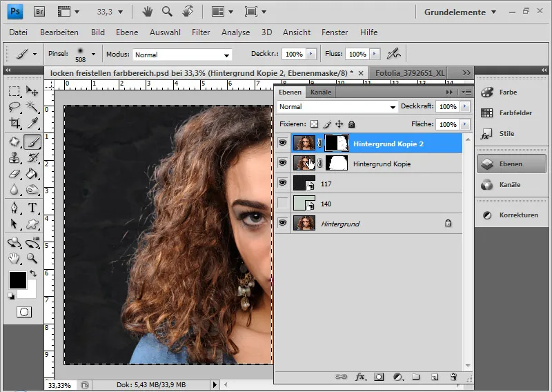Toggle lock transparent pixels

point(315,124)
